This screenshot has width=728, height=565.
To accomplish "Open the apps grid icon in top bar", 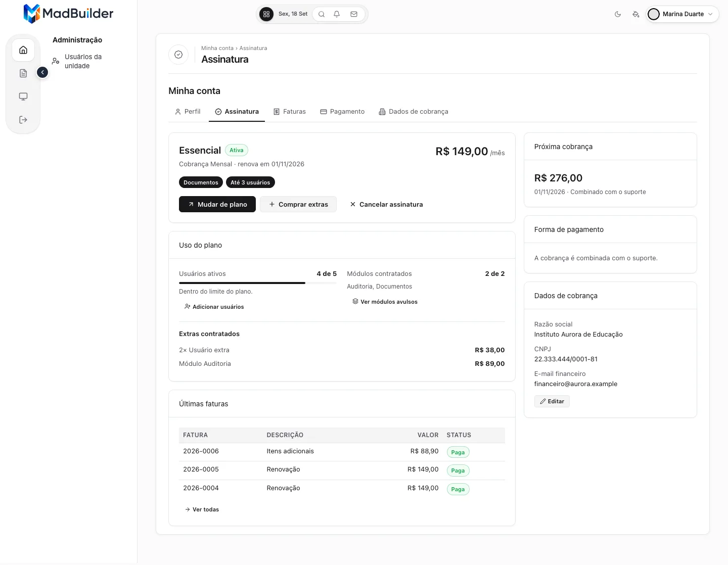I will coord(266,14).
